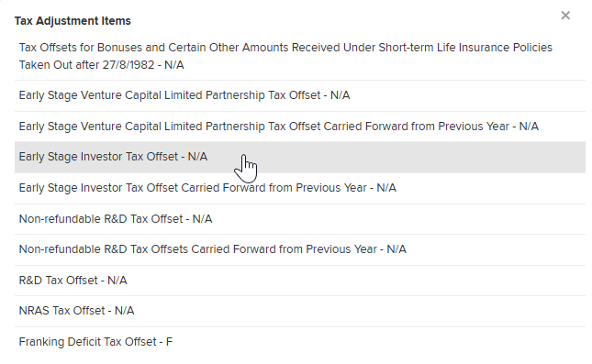592x364 pixels.
Task: Select Tax Offsets for Bonuses Short-term Life Insurance
Action: 300,56
